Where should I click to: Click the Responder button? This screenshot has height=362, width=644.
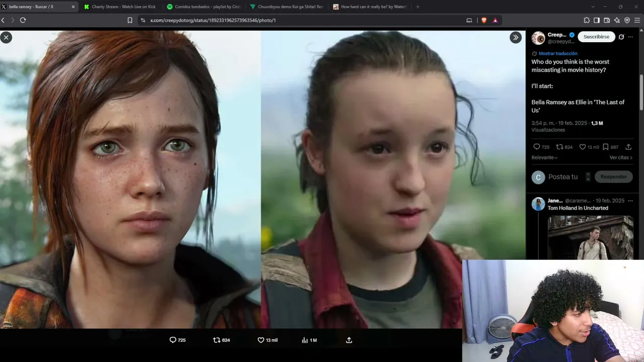(613, 177)
